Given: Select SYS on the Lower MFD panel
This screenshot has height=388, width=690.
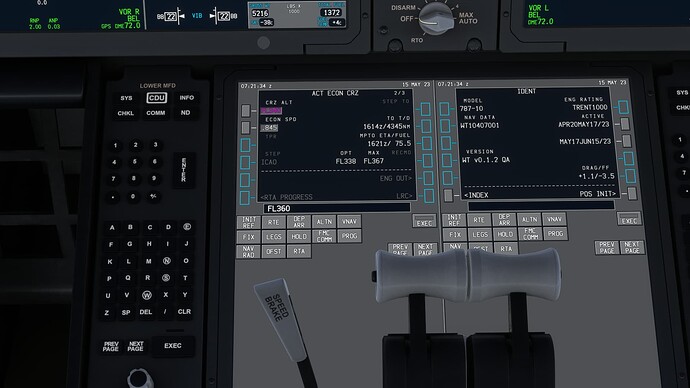Looking at the screenshot, I should (126, 98).
